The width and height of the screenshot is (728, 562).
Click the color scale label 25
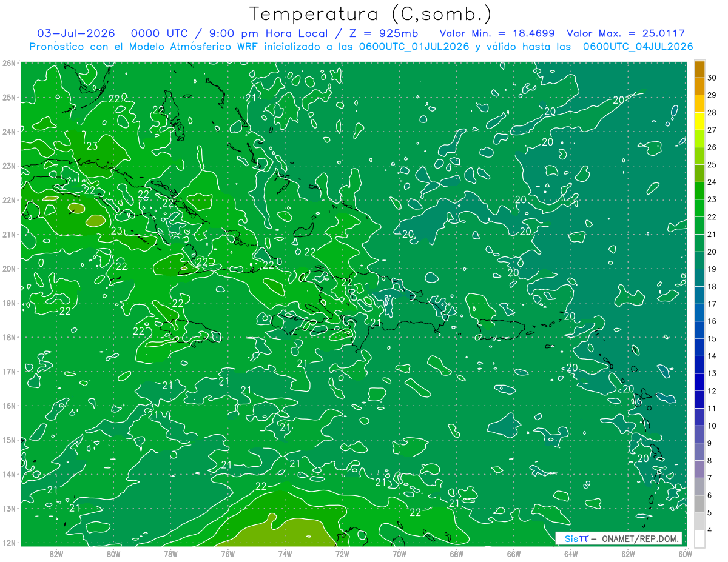tap(712, 164)
